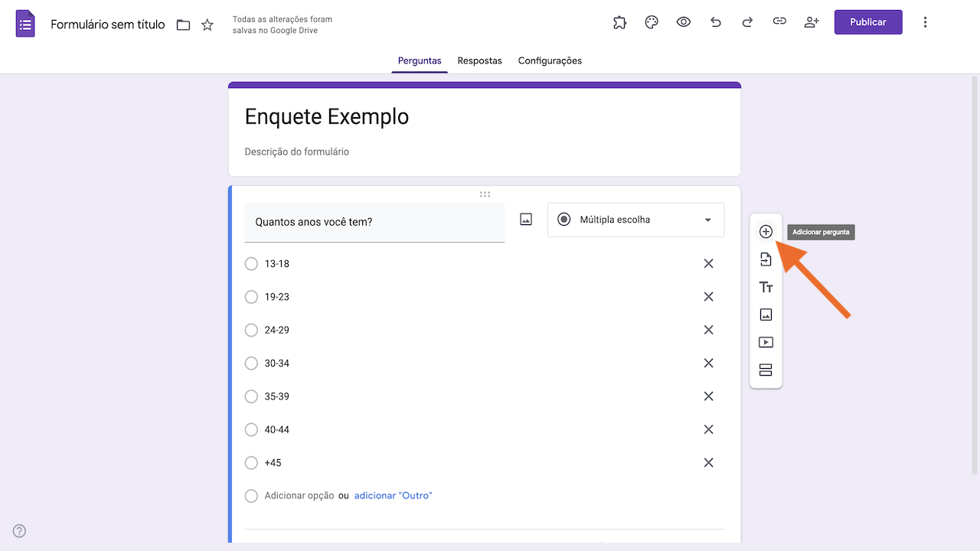Click the Add question plus icon
980x551 pixels.
click(766, 232)
